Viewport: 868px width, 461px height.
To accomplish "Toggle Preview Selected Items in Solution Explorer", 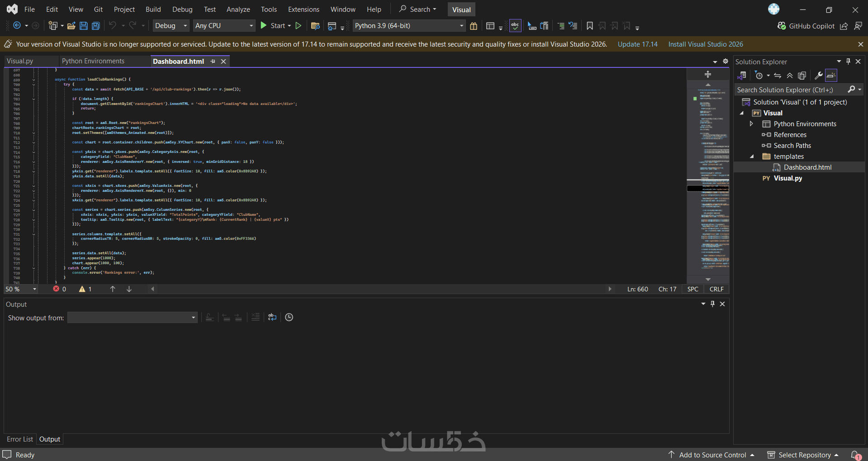I will click(831, 76).
